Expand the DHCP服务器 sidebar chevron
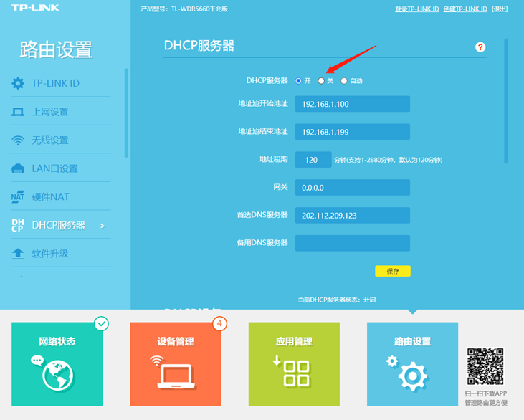This screenshot has width=524, height=420. click(103, 226)
